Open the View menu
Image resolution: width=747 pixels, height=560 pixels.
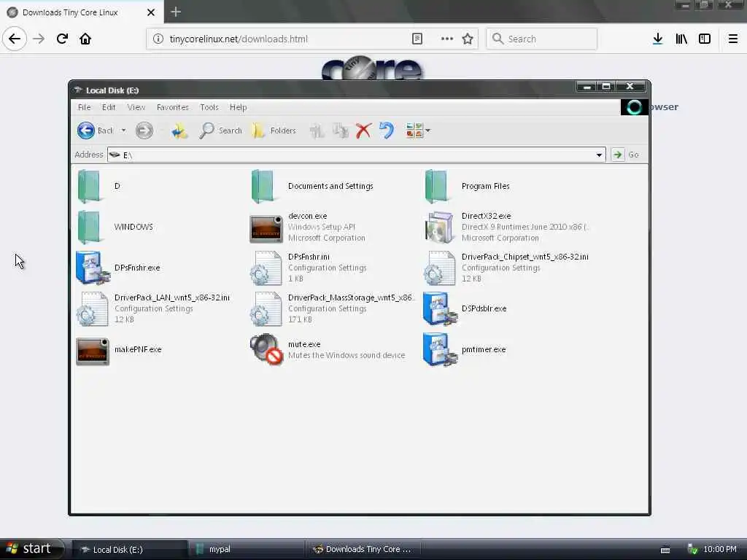(136, 107)
